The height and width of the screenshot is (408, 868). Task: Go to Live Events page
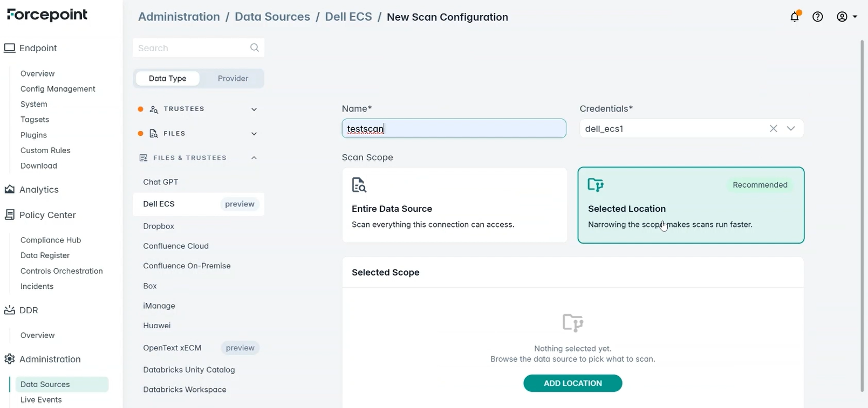click(41, 399)
